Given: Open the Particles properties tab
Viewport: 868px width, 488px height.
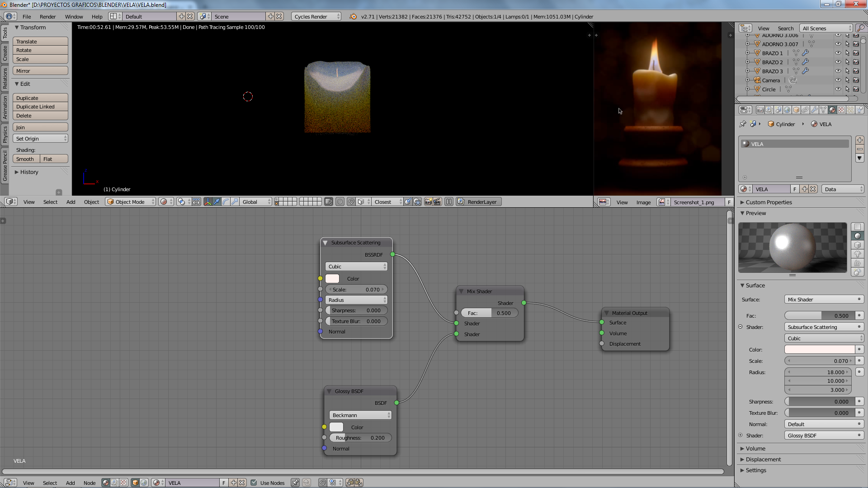Looking at the screenshot, I should tap(850, 110).
